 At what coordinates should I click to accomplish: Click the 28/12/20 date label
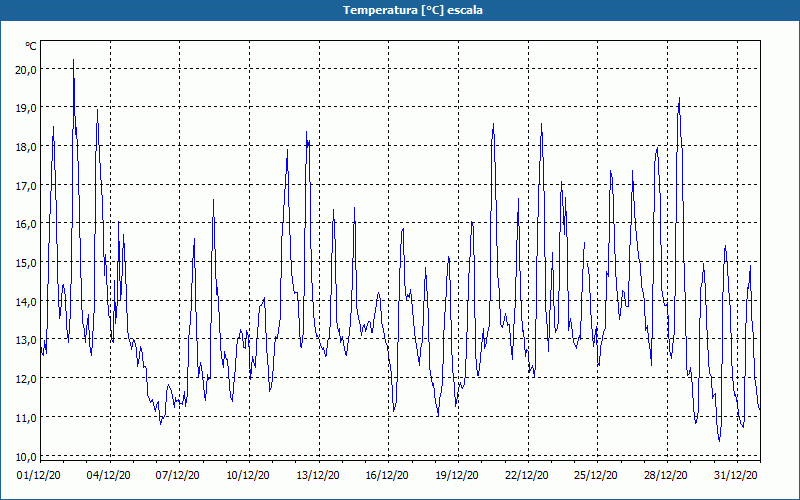(666, 476)
